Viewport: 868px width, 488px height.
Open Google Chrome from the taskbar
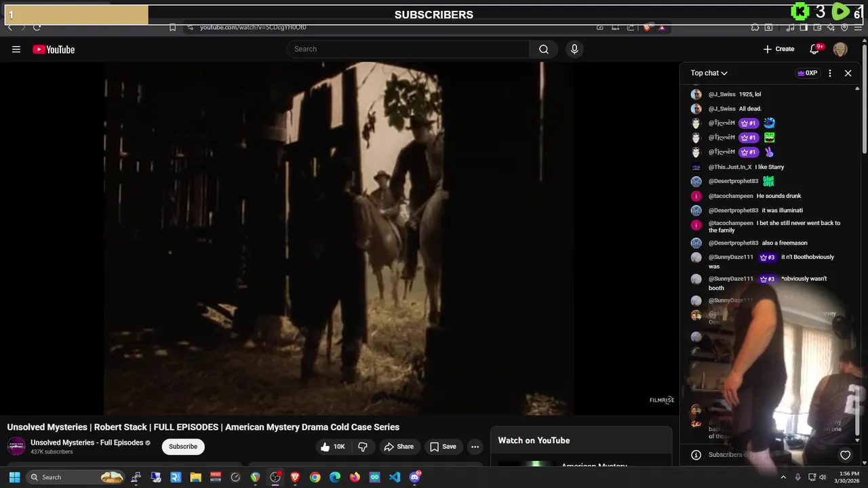315,477
